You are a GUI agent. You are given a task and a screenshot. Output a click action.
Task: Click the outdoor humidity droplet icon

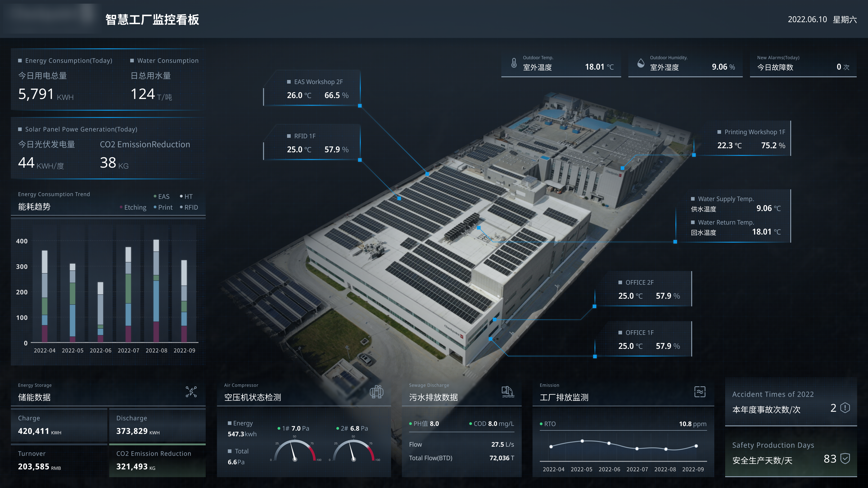[x=641, y=63]
